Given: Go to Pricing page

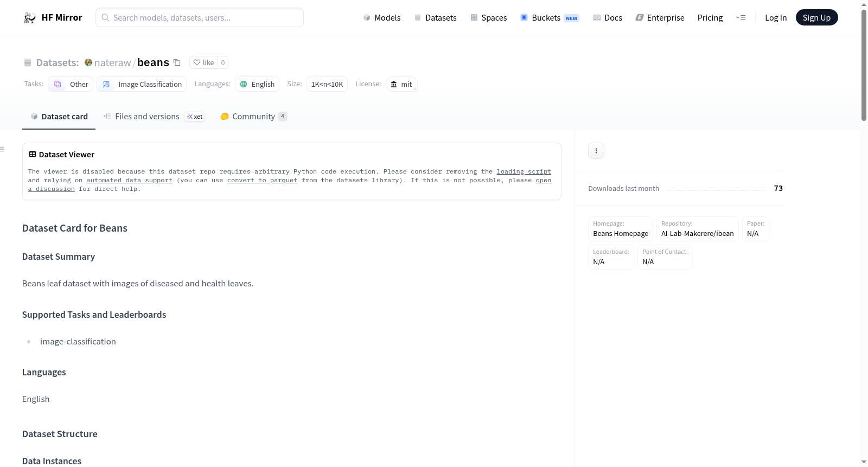Looking at the screenshot, I should tap(710, 17).
